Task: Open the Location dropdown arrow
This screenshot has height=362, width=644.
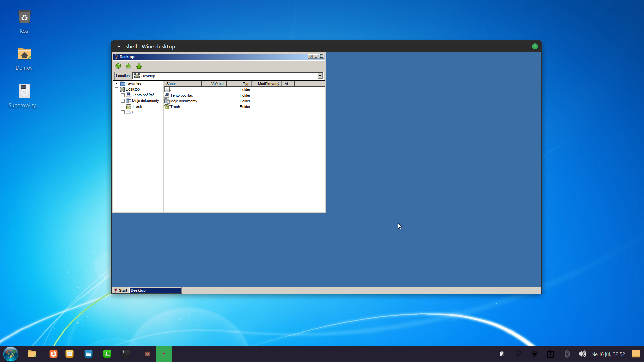Action: pyautogui.click(x=320, y=76)
